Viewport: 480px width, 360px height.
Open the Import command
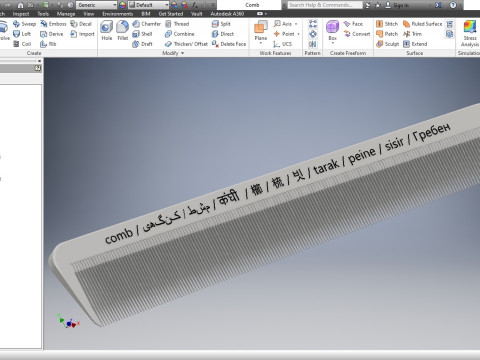(x=82, y=34)
